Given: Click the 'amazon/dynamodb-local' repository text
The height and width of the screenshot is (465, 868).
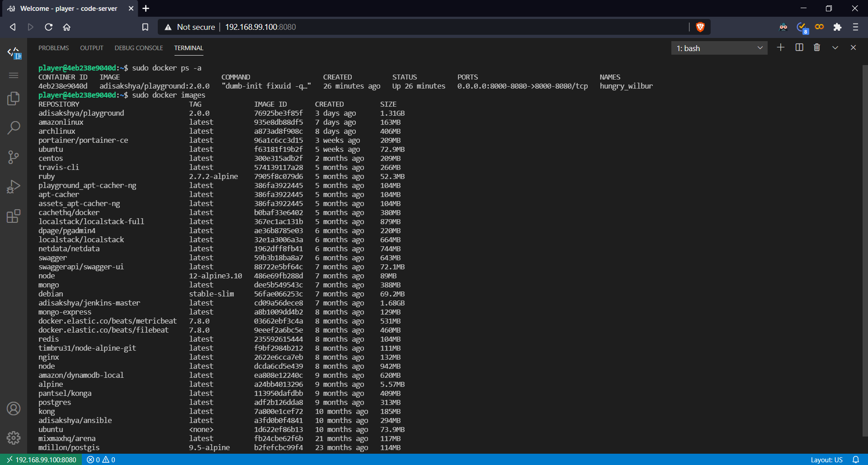Looking at the screenshot, I should 81,375.
